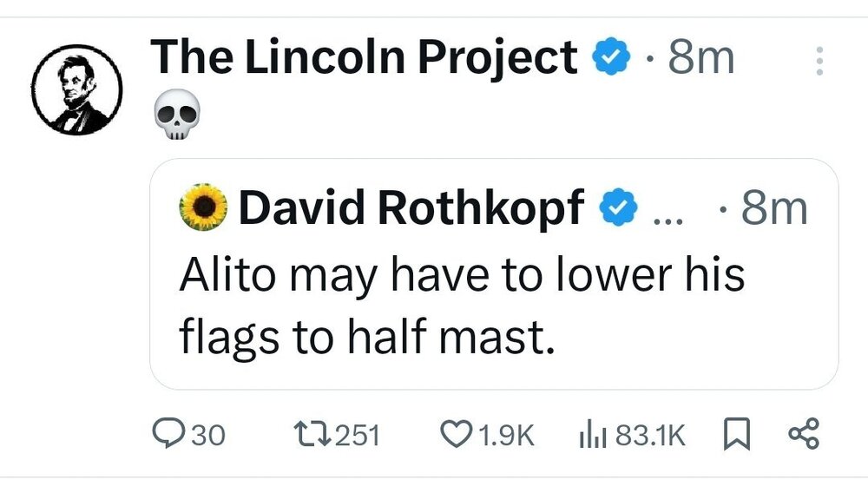Repost the tweet with retweet icon
The width and height of the screenshot is (868, 480).
[x=306, y=434]
